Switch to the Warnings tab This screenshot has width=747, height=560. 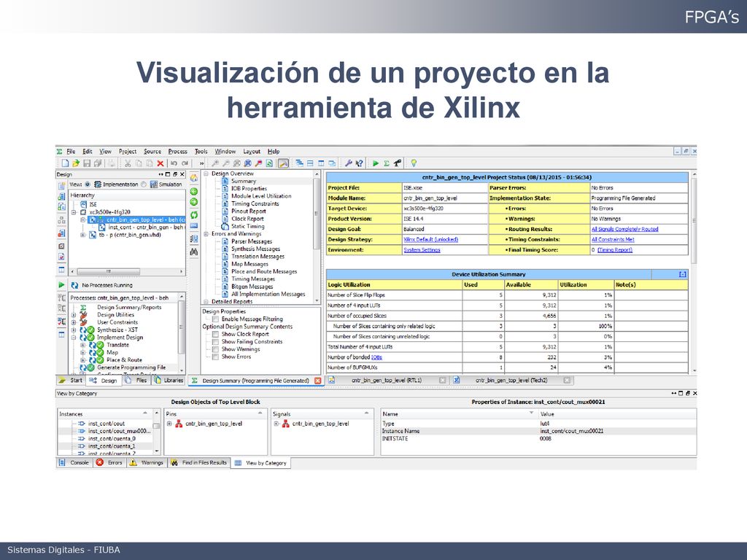pos(147,463)
